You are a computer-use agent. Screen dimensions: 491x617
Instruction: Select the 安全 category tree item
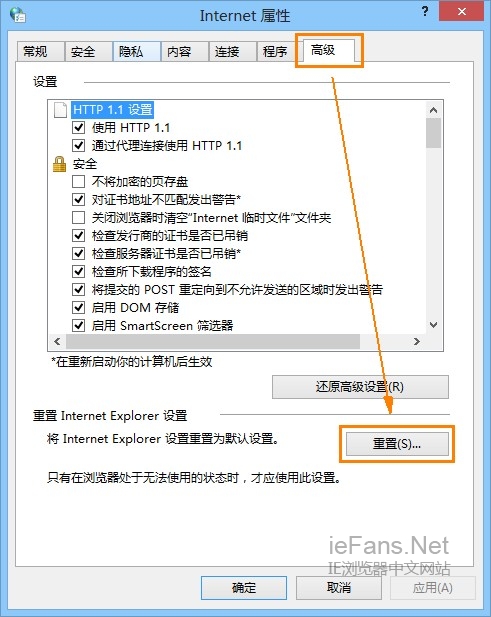(85, 164)
